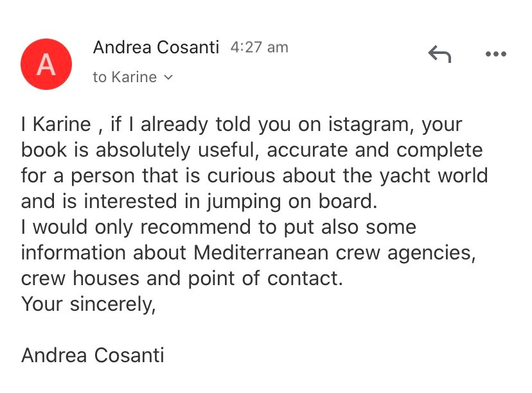Click the red sender avatar with letter A
The height and width of the screenshot is (393, 532).
46,65
